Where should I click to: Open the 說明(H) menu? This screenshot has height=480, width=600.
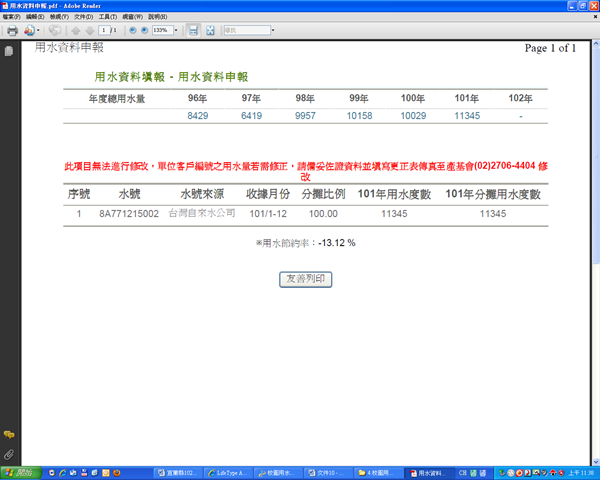pos(158,17)
